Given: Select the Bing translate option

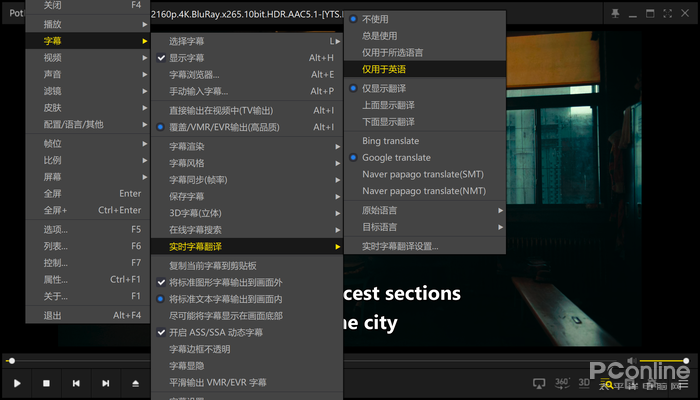Looking at the screenshot, I should point(390,141).
